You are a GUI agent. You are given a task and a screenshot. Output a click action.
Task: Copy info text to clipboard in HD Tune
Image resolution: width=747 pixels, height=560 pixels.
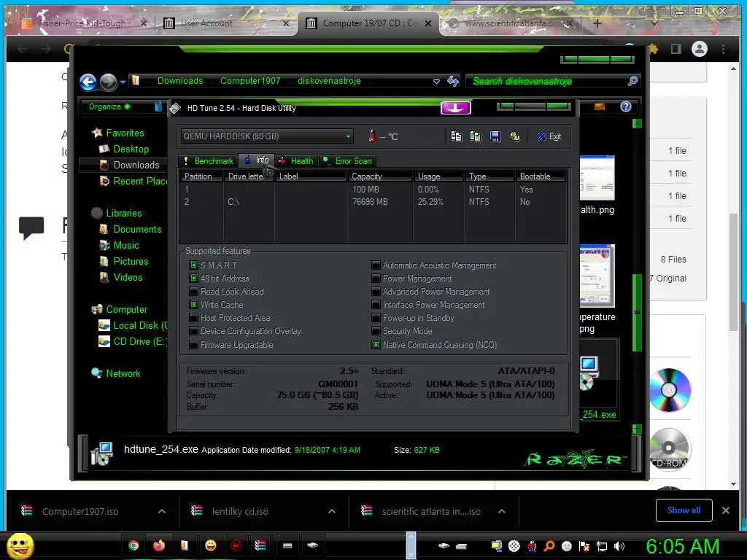point(456,136)
